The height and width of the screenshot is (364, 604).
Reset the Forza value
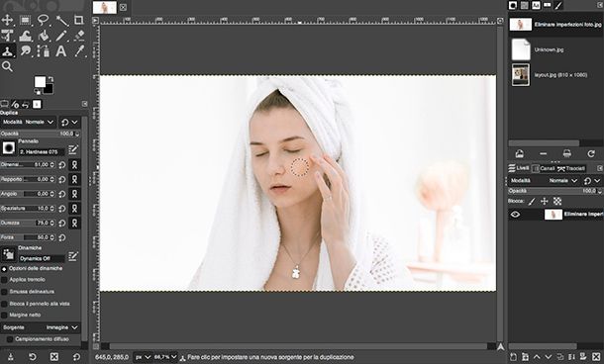click(62, 237)
